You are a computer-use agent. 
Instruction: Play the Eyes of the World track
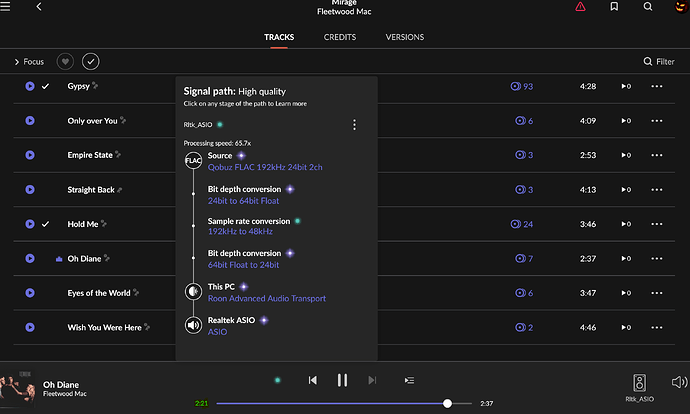[30, 293]
